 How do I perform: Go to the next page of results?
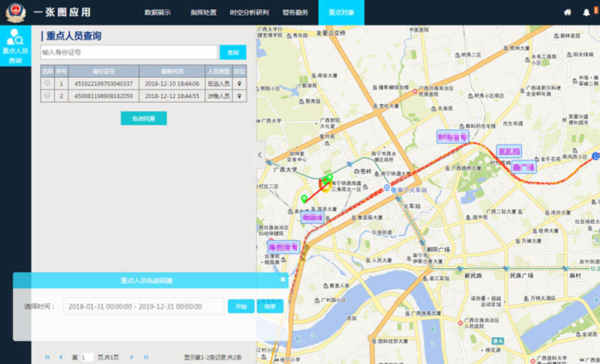pos(131,357)
